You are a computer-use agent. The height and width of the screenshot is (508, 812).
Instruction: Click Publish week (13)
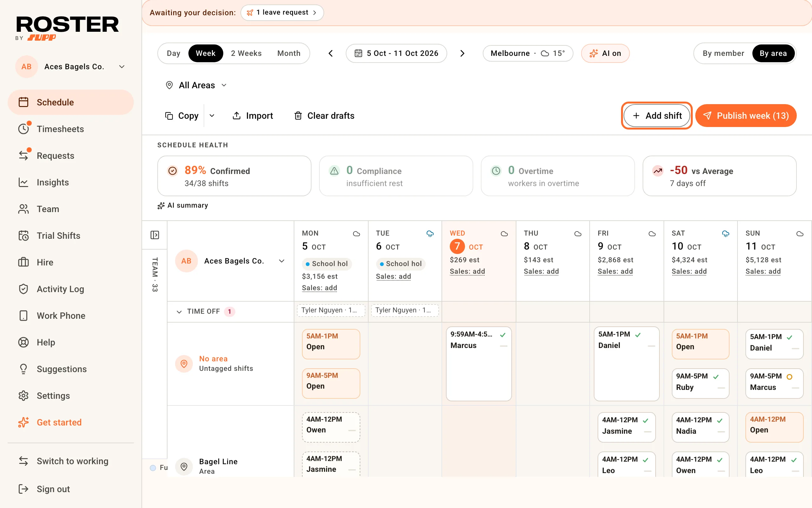pyautogui.click(x=746, y=116)
